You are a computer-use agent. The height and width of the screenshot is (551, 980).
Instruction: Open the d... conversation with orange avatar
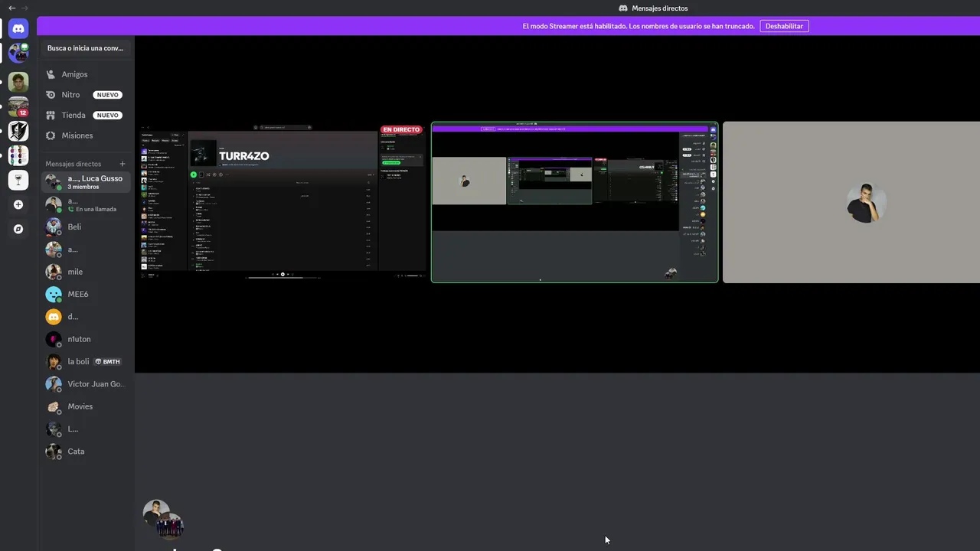click(86, 317)
